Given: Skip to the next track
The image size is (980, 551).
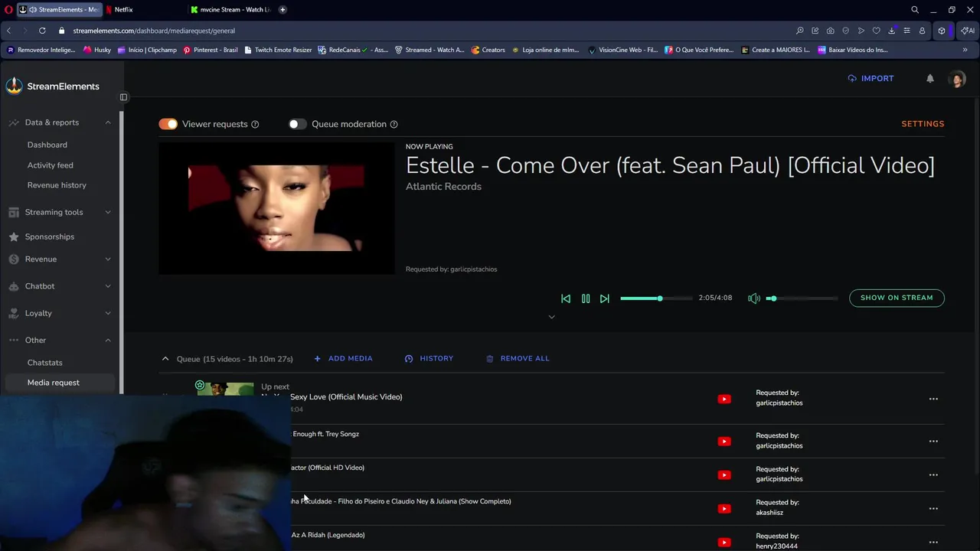Looking at the screenshot, I should (605, 298).
